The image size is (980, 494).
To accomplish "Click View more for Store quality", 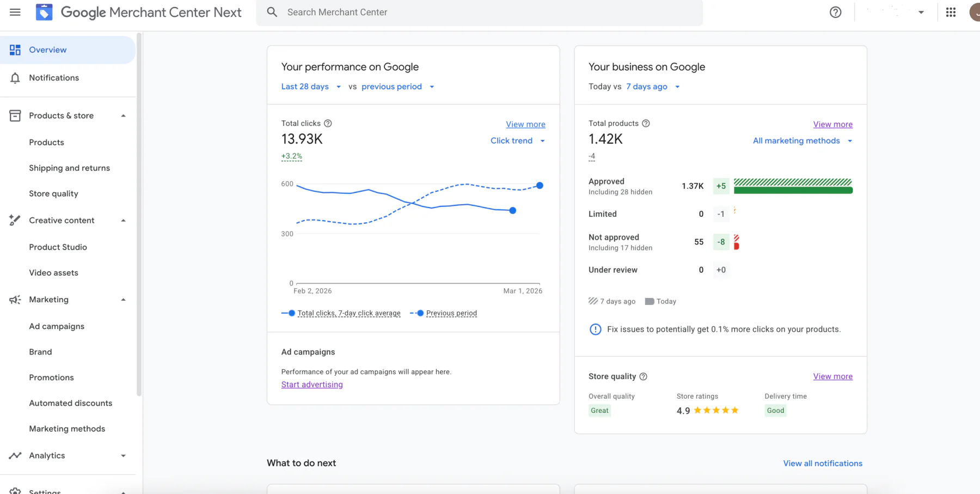I will tap(832, 376).
